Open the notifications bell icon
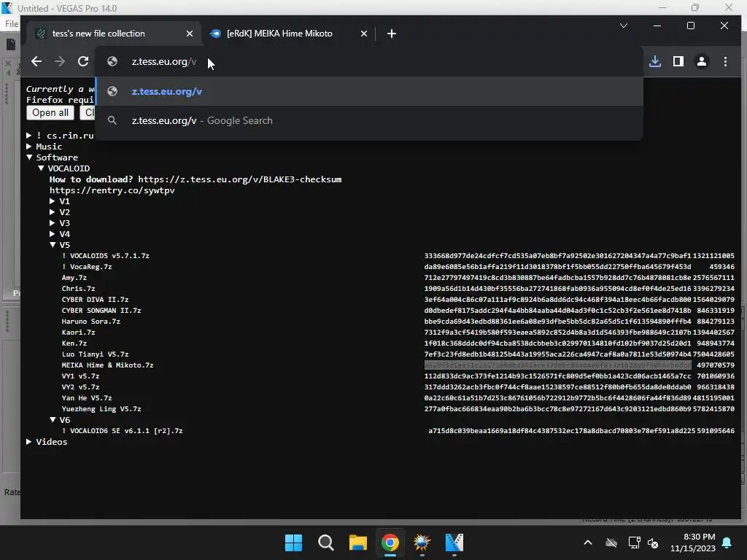The height and width of the screenshot is (560, 747). 727,542
